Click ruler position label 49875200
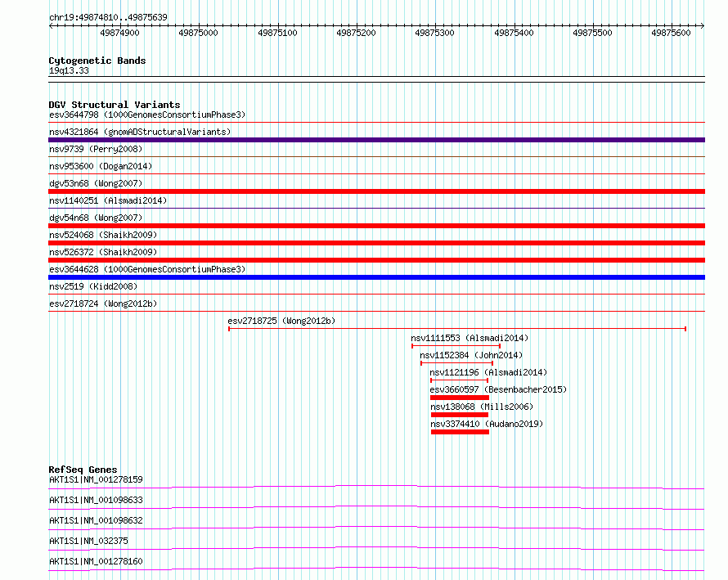Image resolution: width=728 pixels, height=580 pixels. (356, 33)
